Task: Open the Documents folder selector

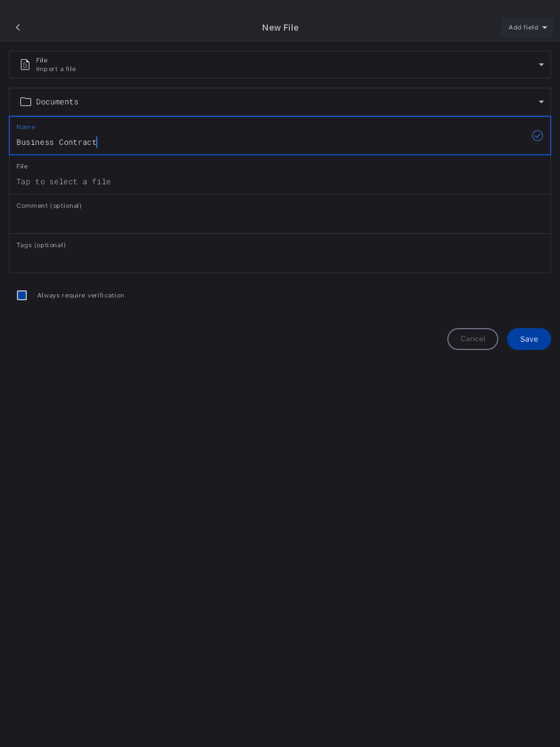Action: pos(273,102)
